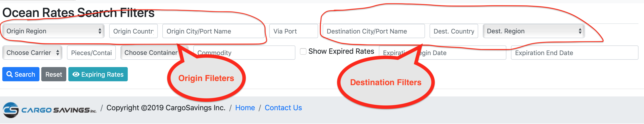644x124 pixels.
Task: Open the Choose Carrier dropdown
Action: coord(32,53)
